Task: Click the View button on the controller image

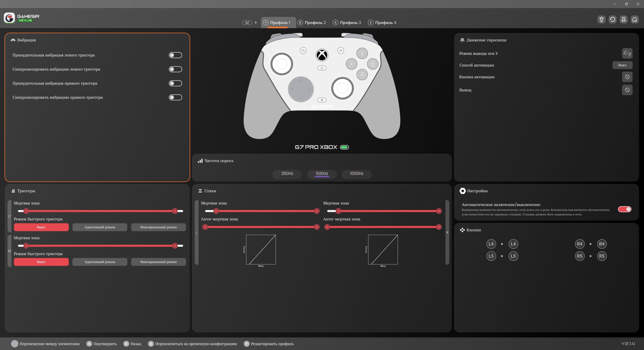Action: (303, 51)
